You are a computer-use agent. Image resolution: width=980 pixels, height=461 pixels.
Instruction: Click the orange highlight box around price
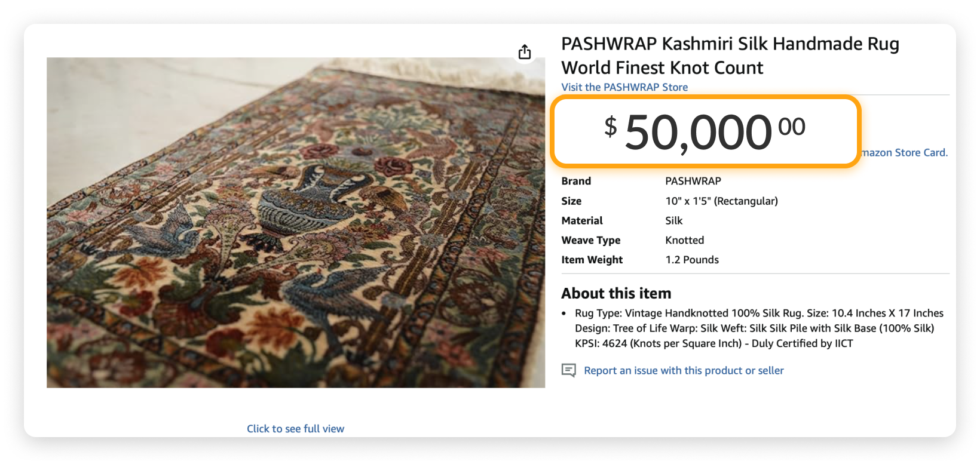click(706, 102)
